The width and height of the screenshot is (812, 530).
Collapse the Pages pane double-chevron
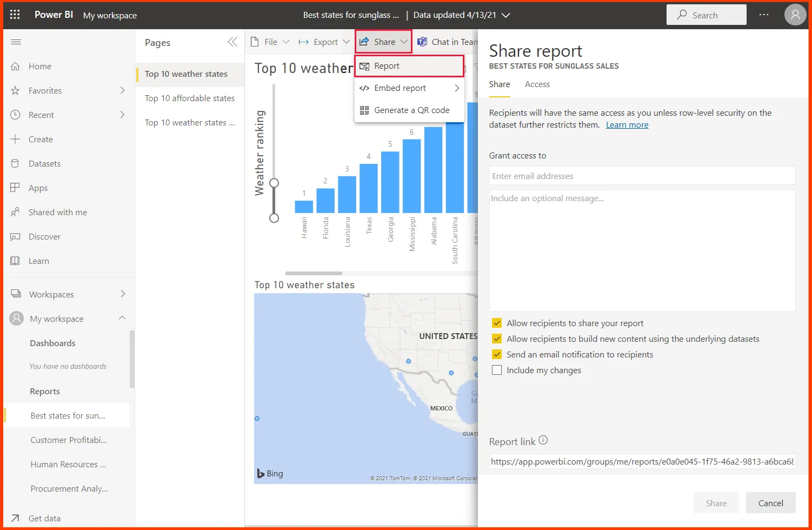pos(232,42)
